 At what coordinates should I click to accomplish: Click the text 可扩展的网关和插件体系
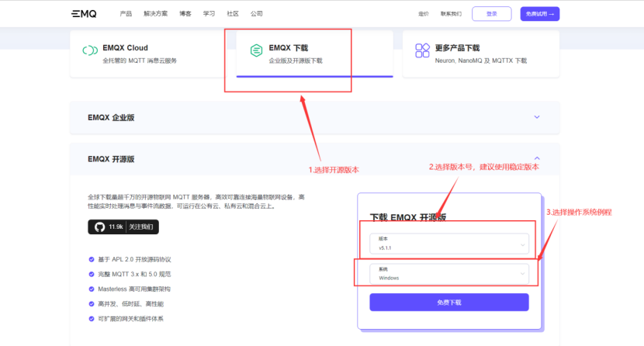[x=130, y=319]
